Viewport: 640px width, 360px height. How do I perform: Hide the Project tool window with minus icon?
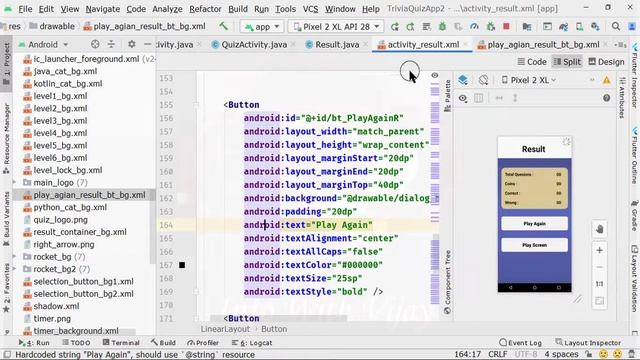[x=147, y=44]
